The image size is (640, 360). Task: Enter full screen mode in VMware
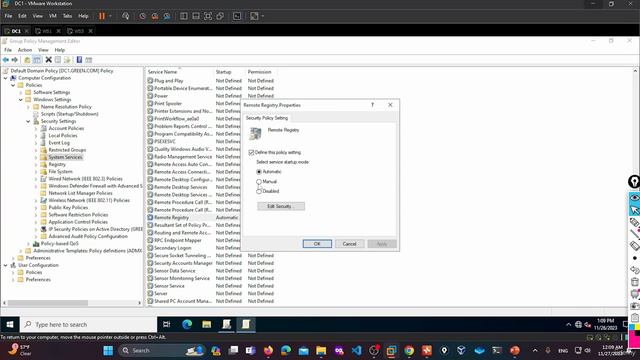[x=208, y=16]
